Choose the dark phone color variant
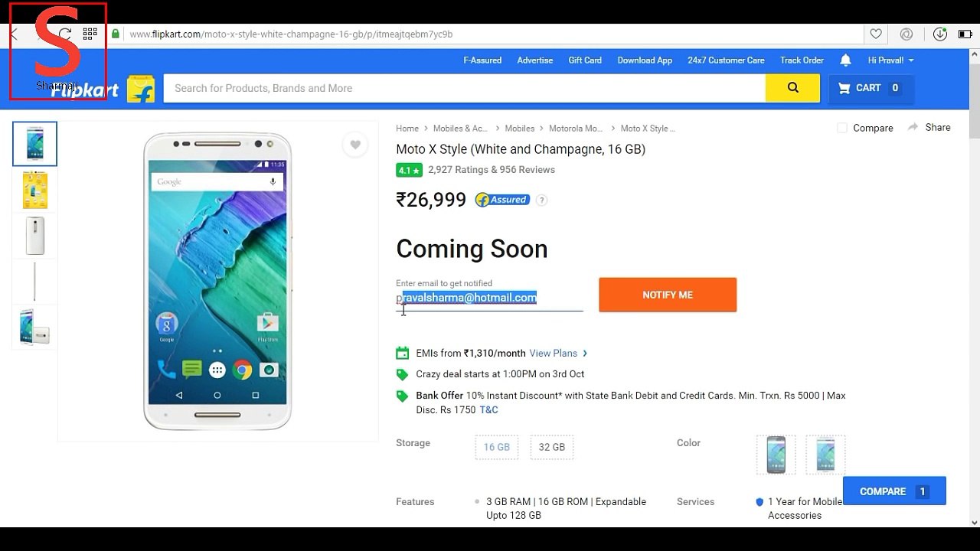The width and height of the screenshot is (980, 551). point(776,455)
